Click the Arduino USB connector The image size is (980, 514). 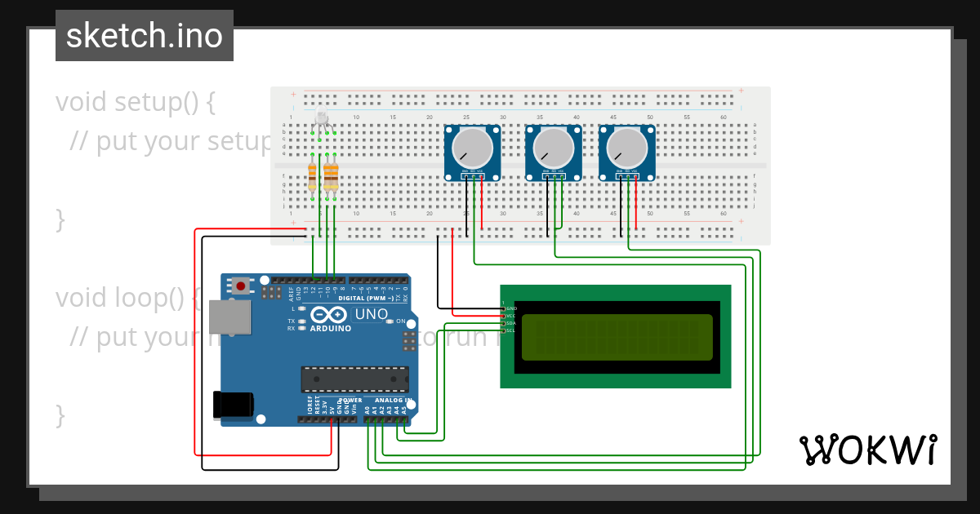pos(232,316)
